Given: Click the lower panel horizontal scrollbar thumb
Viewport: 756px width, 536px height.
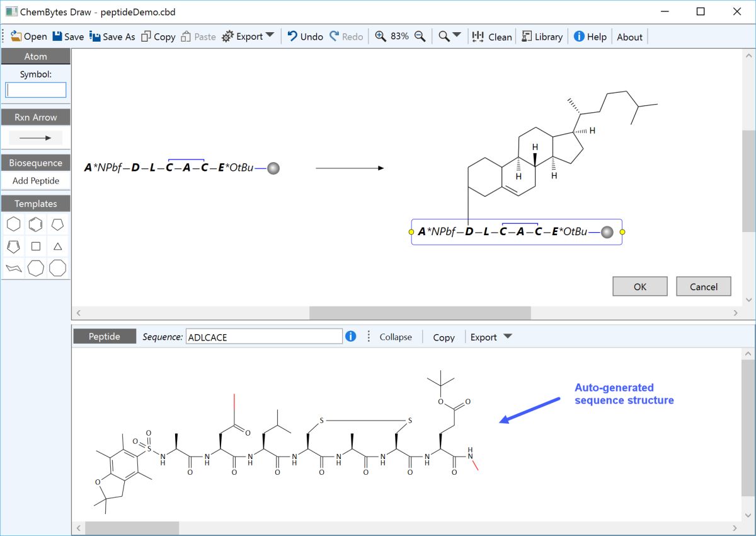Looking at the screenshot, I should click(132, 528).
